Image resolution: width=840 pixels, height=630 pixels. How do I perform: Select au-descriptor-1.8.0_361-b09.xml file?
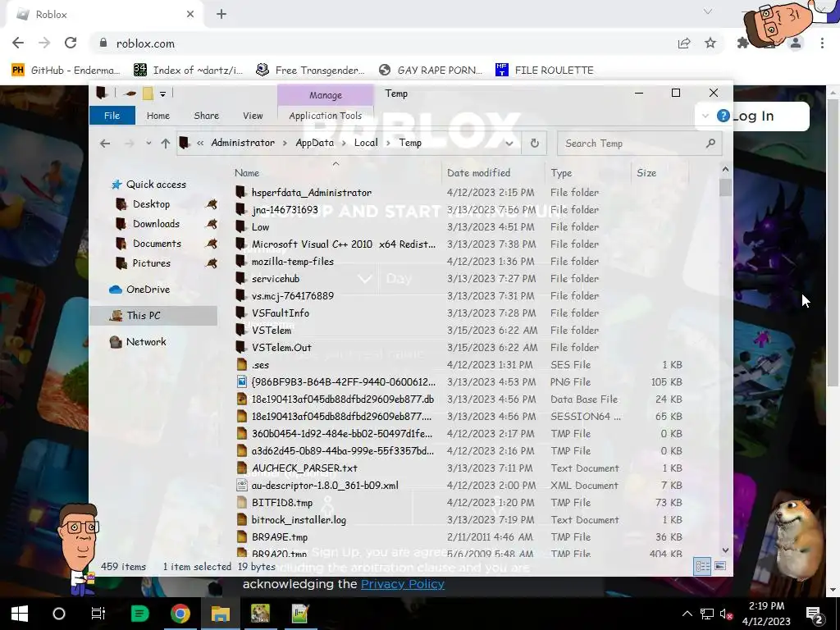325,486
